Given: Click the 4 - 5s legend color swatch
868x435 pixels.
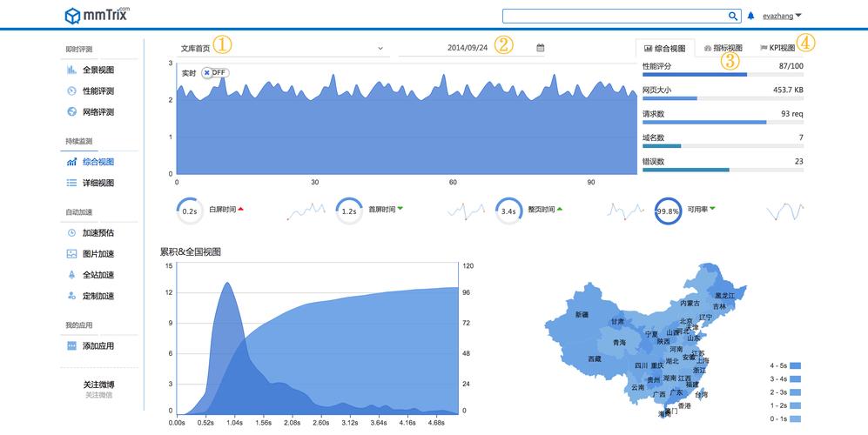Looking at the screenshot, I should point(795,366).
